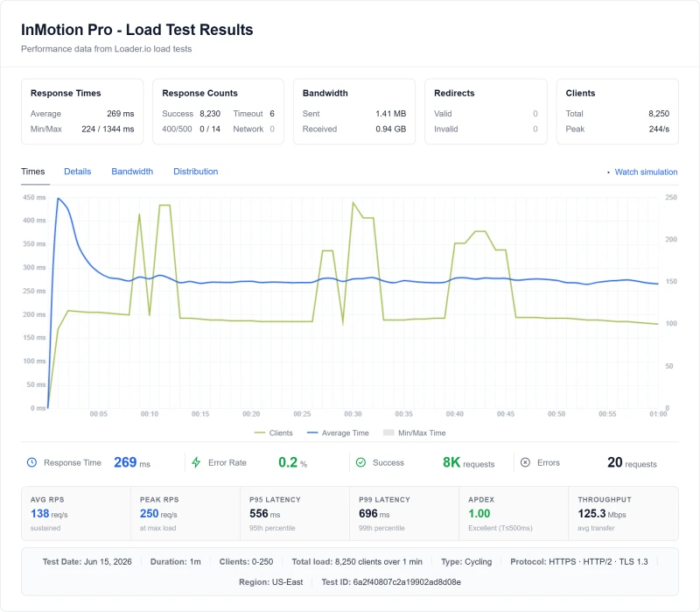The image size is (700, 612).
Task: Open the Distribution tab
Action: click(x=195, y=172)
